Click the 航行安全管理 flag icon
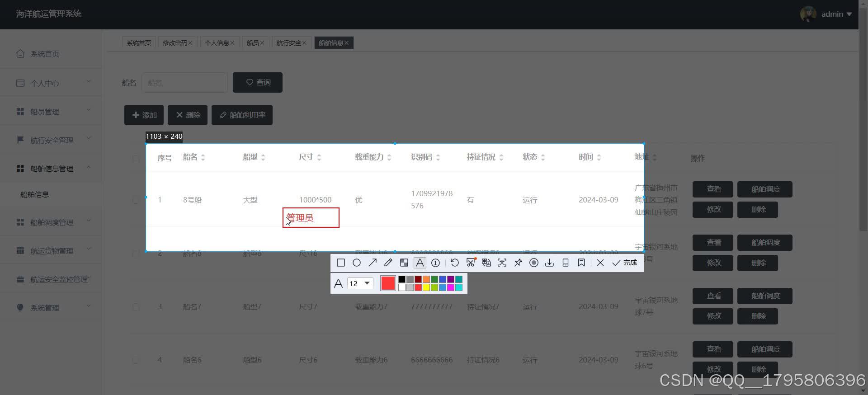The image size is (868, 395). [x=20, y=140]
